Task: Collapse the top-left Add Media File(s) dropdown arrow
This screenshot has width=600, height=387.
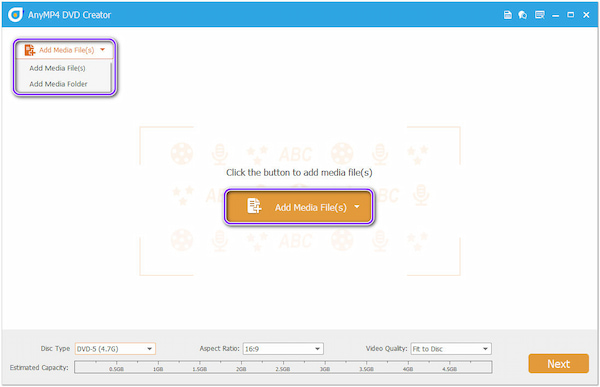Action: tap(103, 49)
